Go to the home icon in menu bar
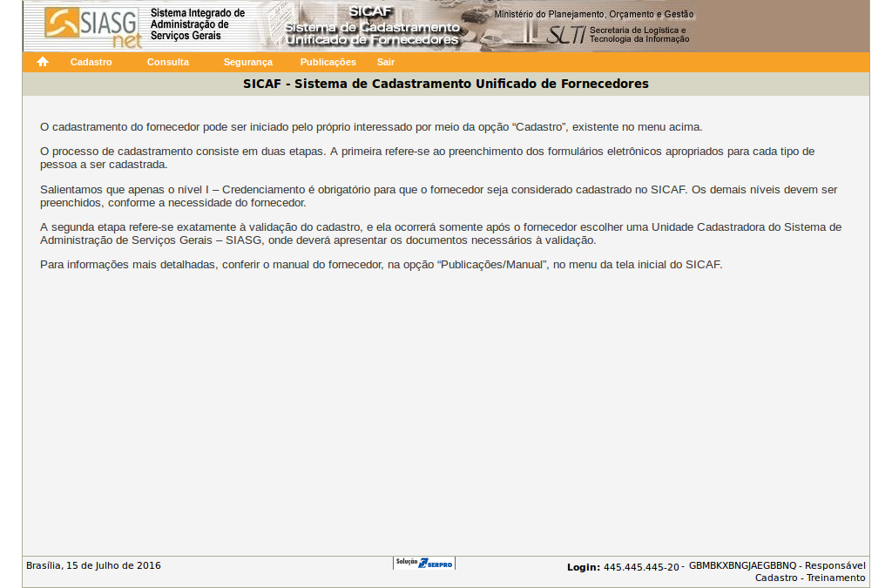The width and height of the screenshot is (892, 588). (43, 62)
